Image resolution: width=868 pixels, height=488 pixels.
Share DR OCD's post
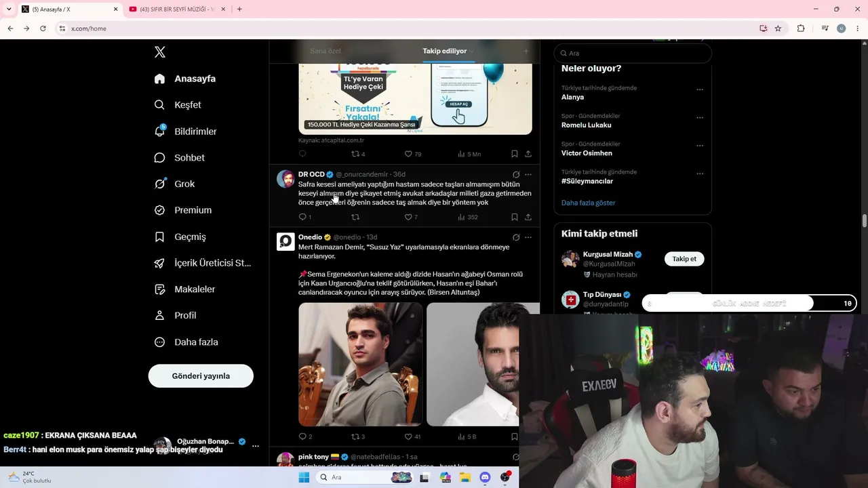click(x=528, y=217)
